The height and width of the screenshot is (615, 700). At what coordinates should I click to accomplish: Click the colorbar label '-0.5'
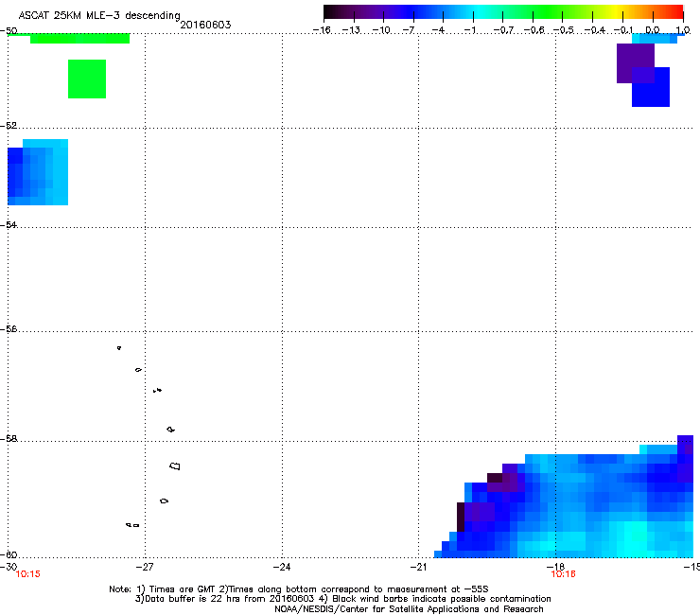pos(563,30)
